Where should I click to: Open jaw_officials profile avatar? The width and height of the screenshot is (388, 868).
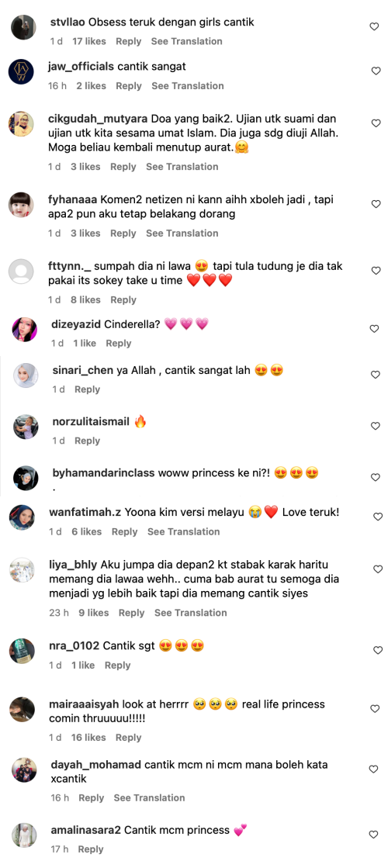pyautogui.click(x=22, y=71)
